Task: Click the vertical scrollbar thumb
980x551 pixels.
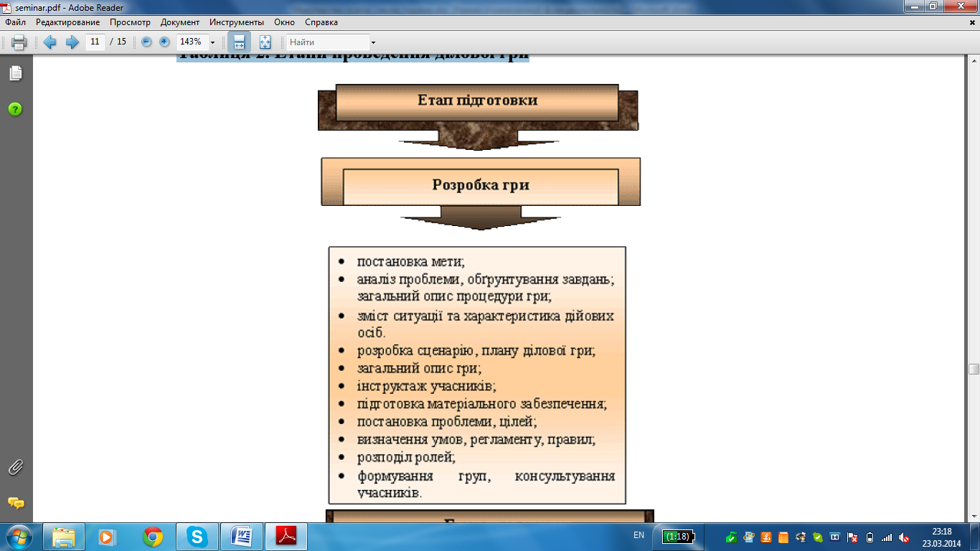Action: (x=974, y=369)
